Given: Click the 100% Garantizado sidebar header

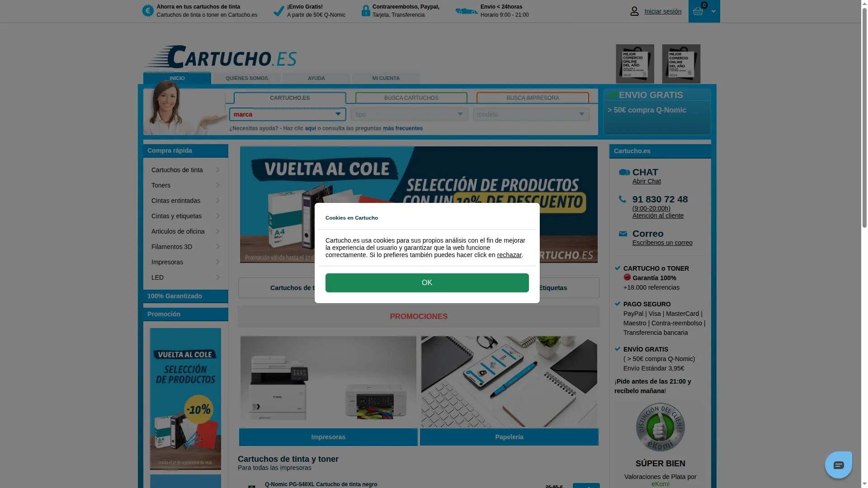Looking at the screenshot, I should click(185, 296).
